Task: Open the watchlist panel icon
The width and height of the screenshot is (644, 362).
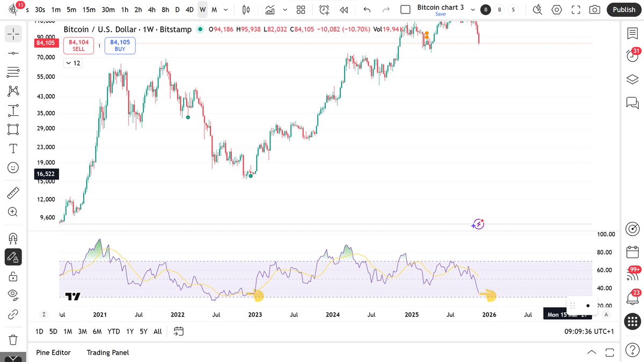Action: click(x=632, y=34)
